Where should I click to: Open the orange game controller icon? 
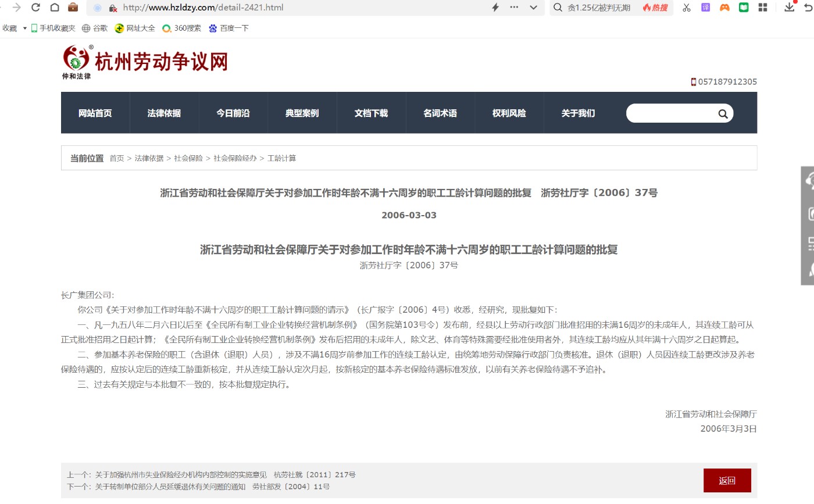tap(724, 8)
